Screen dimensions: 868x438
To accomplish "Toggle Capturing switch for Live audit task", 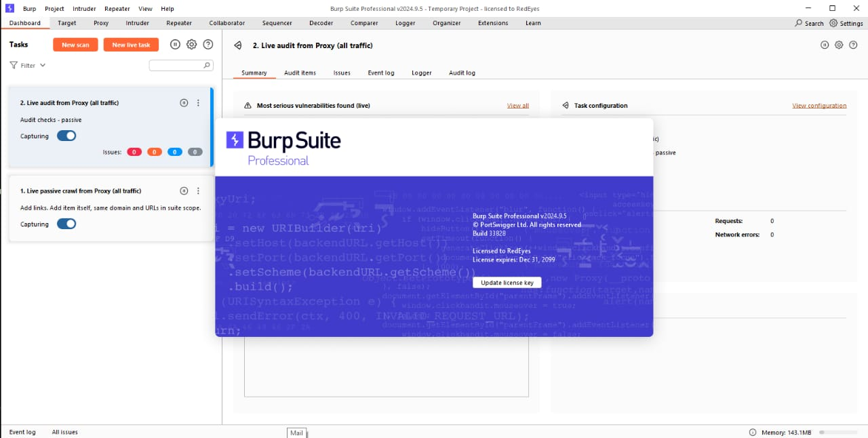I will 66,136.
